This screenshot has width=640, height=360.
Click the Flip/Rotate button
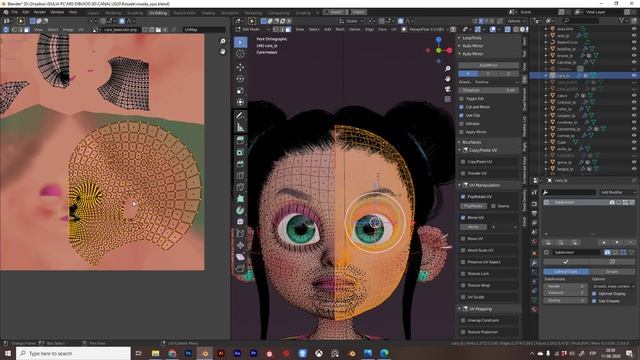point(473,206)
